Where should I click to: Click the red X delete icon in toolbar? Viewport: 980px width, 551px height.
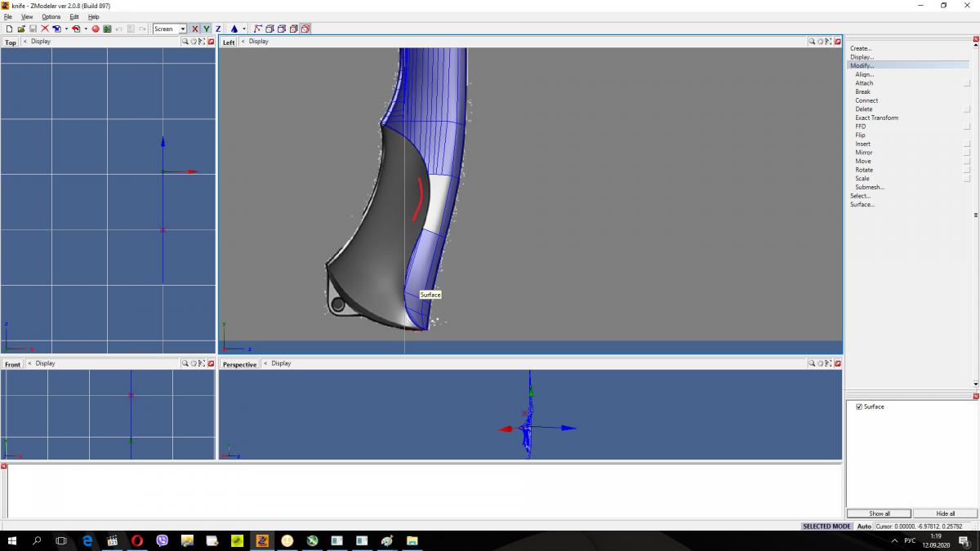[x=45, y=29]
